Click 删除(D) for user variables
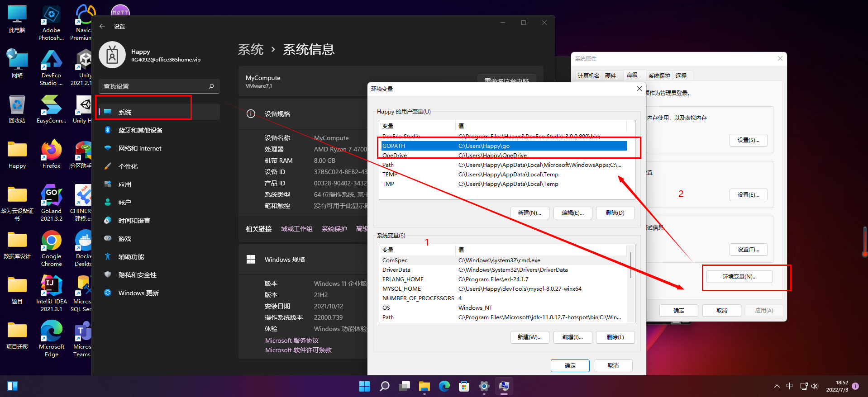 [x=615, y=213]
